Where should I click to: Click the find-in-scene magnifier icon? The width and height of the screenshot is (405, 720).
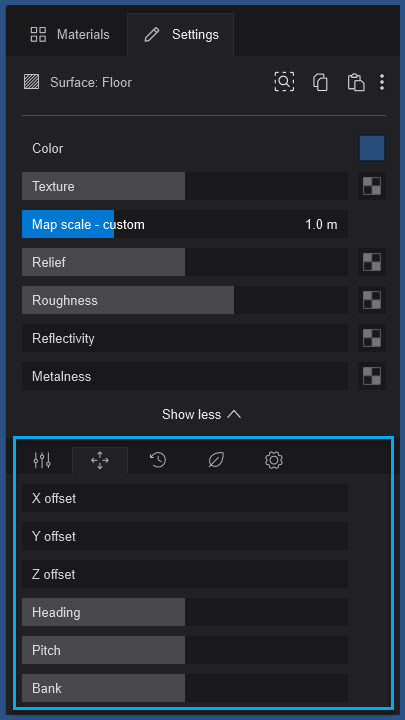pyautogui.click(x=284, y=82)
